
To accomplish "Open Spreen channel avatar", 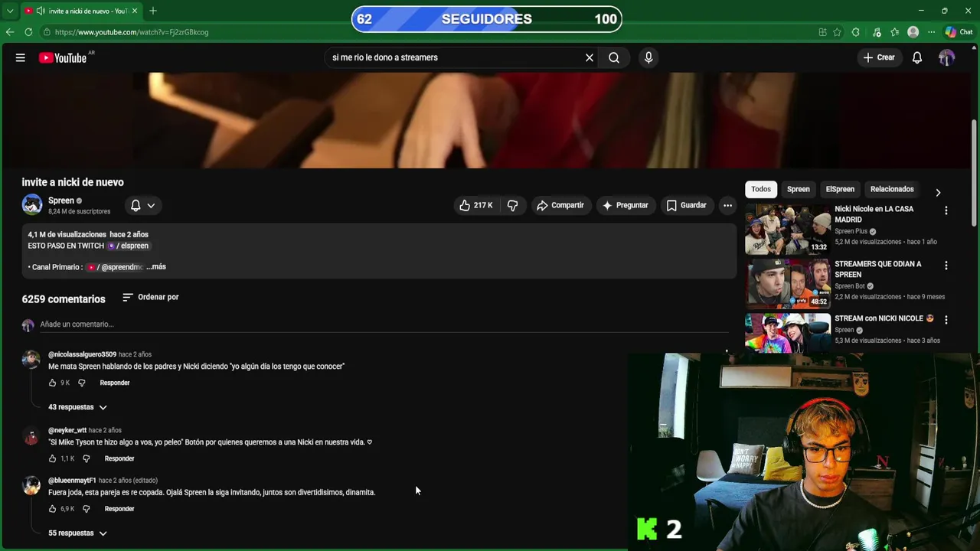I will point(32,204).
